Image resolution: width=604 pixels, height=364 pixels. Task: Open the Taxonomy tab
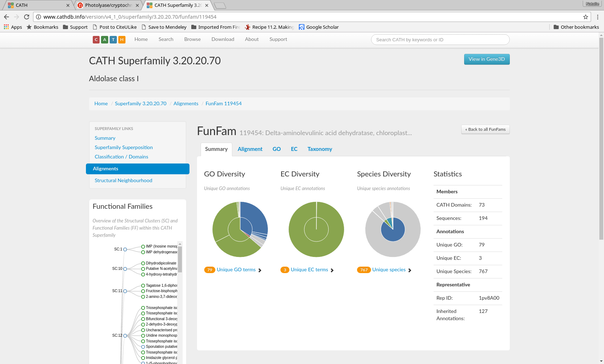[x=320, y=149]
